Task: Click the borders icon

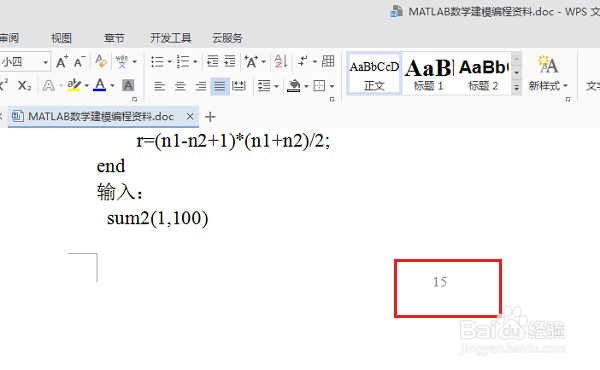Action: tap(320, 86)
